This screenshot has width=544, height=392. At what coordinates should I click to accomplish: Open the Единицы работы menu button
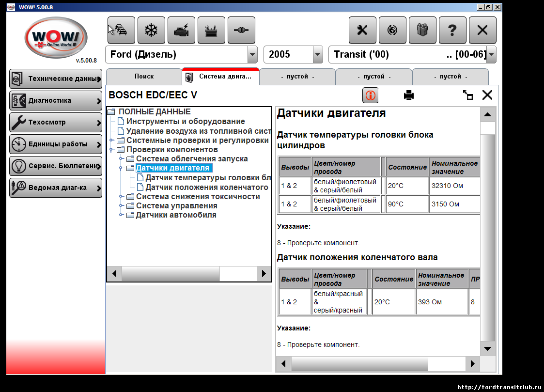[56, 144]
